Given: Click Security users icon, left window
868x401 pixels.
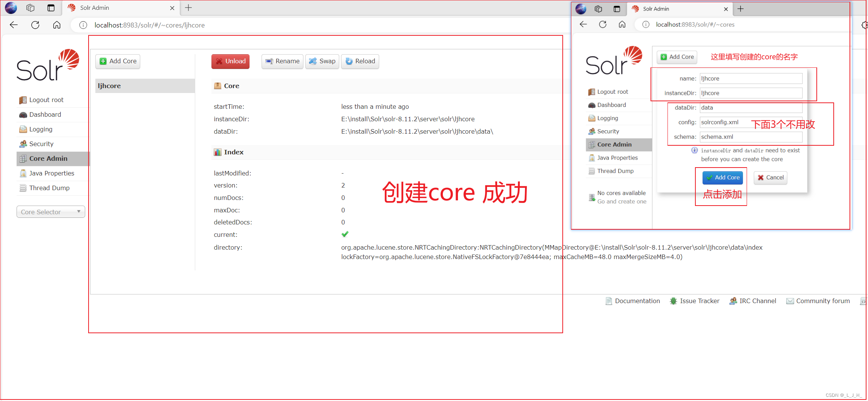Looking at the screenshot, I should click(x=23, y=144).
